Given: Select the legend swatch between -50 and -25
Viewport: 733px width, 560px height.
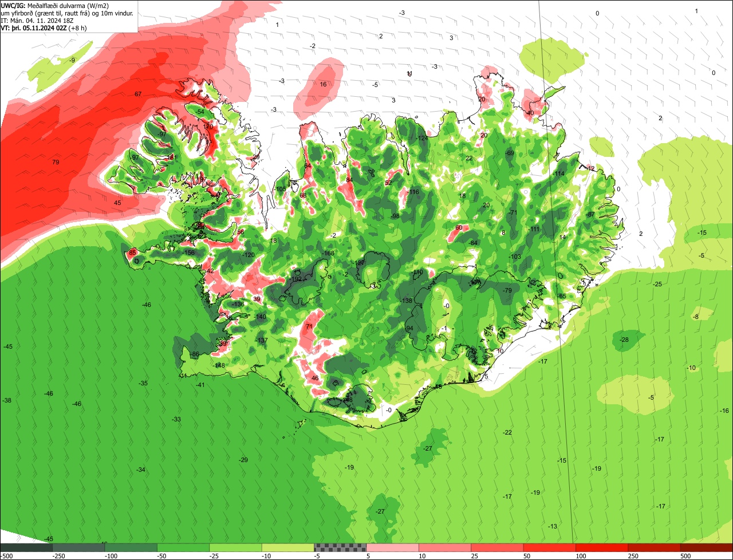Looking at the screenshot, I should (183, 547).
